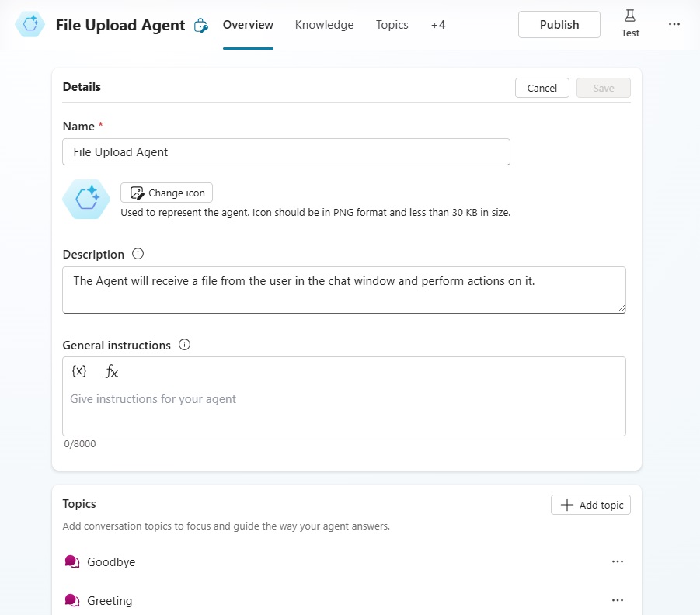Open more options for Greeting topic
The width and height of the screenshot is (700, 615).
(618, 600)
